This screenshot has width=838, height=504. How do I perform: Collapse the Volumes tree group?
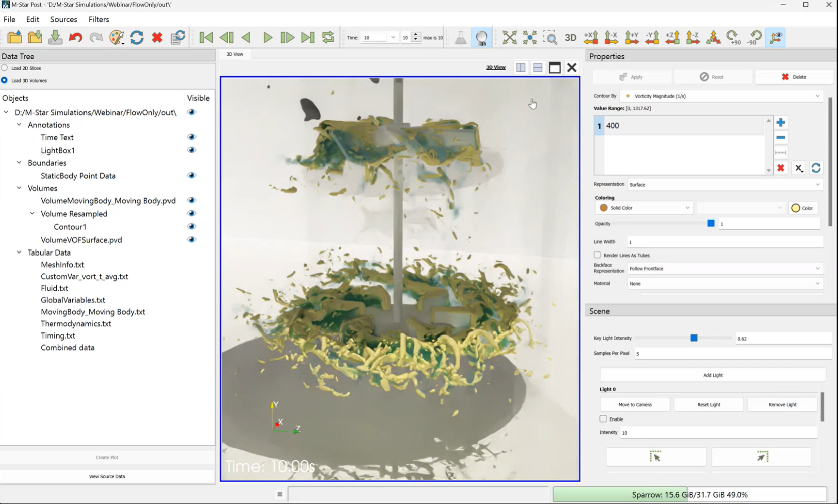pyautogui.click(x=19, y=188)
